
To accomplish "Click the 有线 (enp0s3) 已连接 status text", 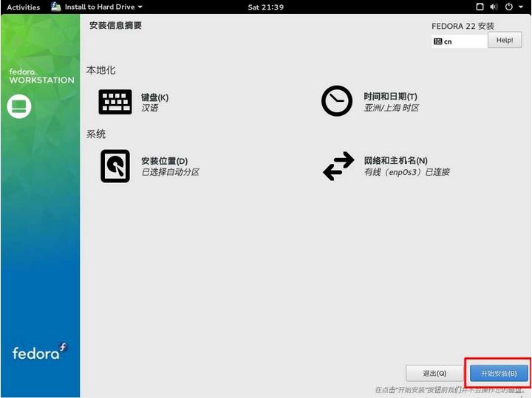I will pos(407,172).
